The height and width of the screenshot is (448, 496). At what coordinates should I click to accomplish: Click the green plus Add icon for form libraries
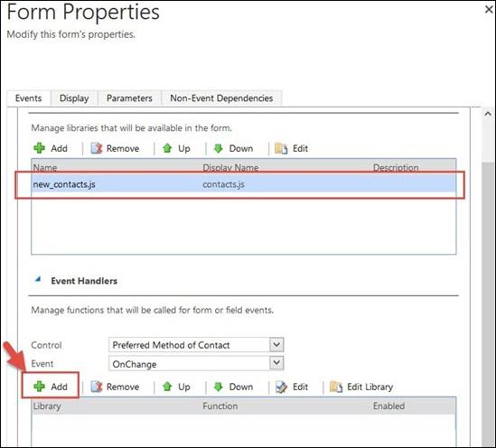(x=39, y=148)
